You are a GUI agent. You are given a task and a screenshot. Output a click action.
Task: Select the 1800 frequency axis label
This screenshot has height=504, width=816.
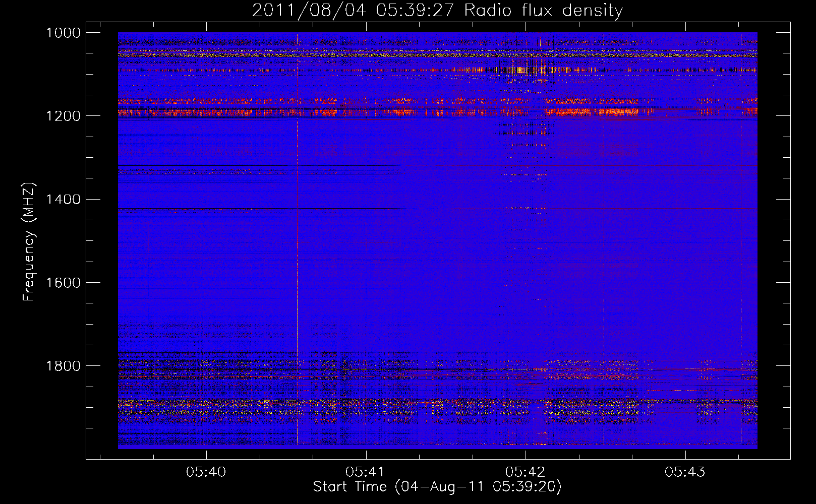pos(64,365)
